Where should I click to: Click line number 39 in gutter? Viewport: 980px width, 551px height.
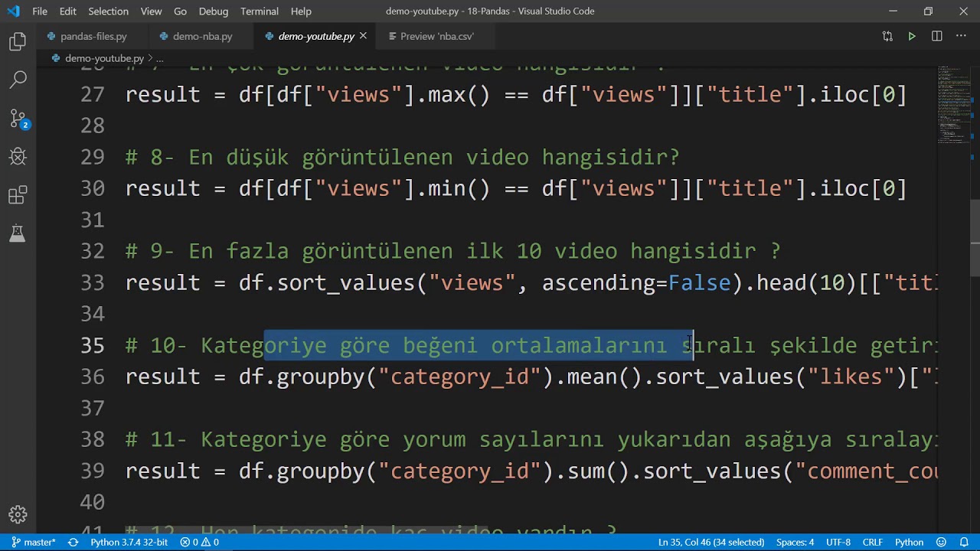point(92,471)
